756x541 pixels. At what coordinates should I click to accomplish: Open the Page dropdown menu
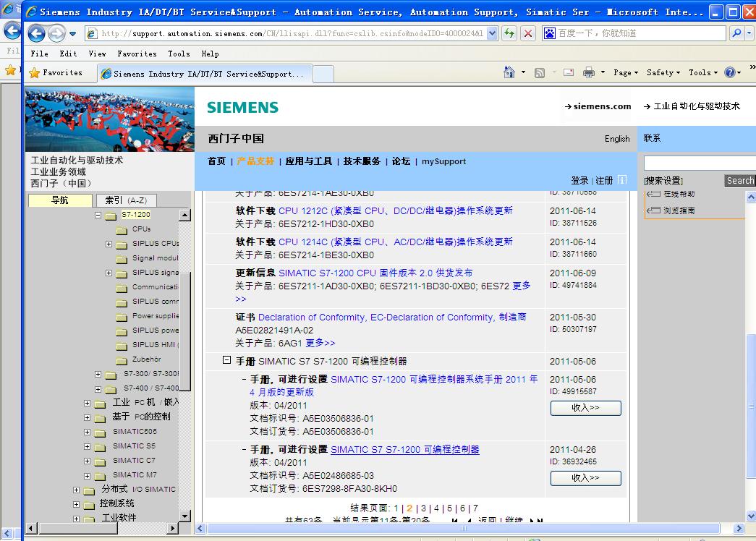tap(625, 72)
